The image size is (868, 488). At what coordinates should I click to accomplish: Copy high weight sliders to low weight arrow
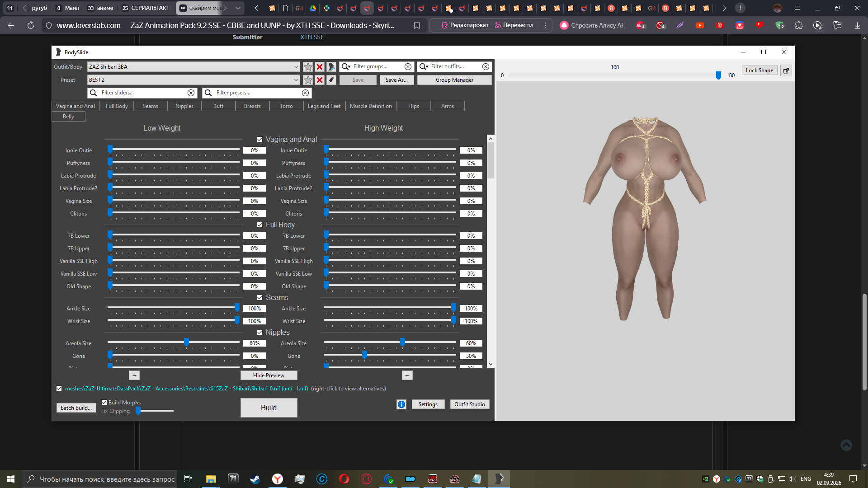tap(407, 375)
